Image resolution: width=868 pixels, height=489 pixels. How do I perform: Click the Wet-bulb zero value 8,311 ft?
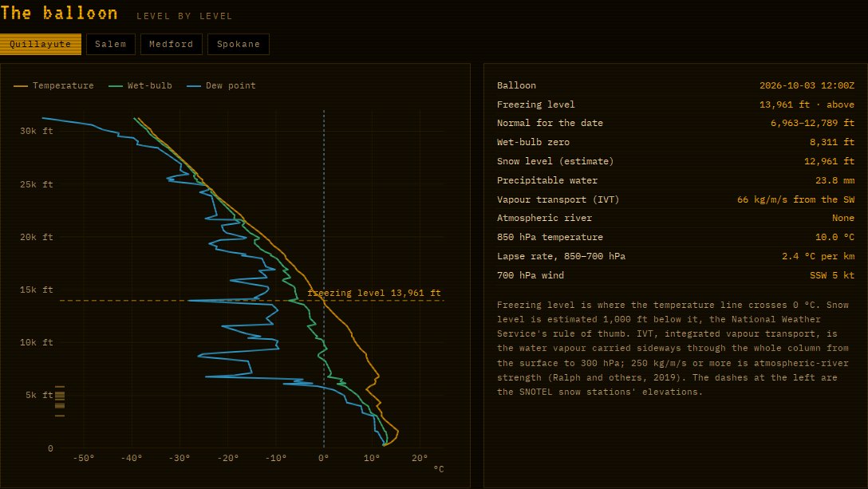pos(832,142)
